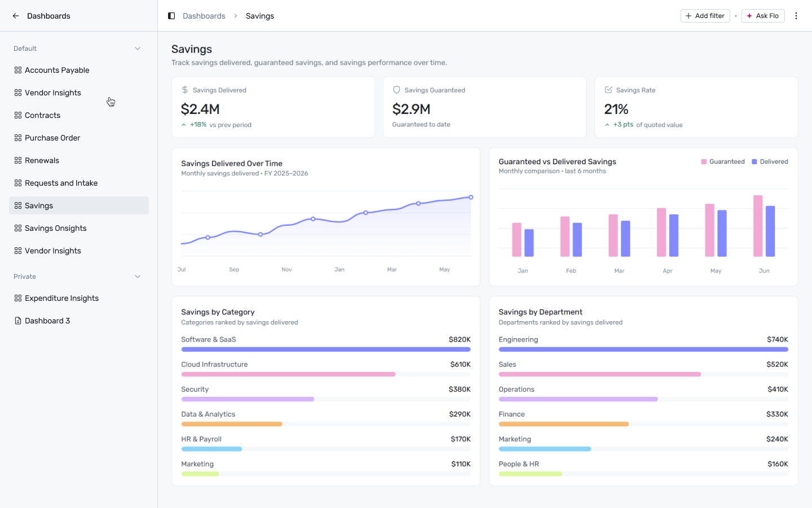Click the Guaranteed vs Delivered Savings title
The width and height of the screenshot is (812, 508).
click(x=557, y=162)
